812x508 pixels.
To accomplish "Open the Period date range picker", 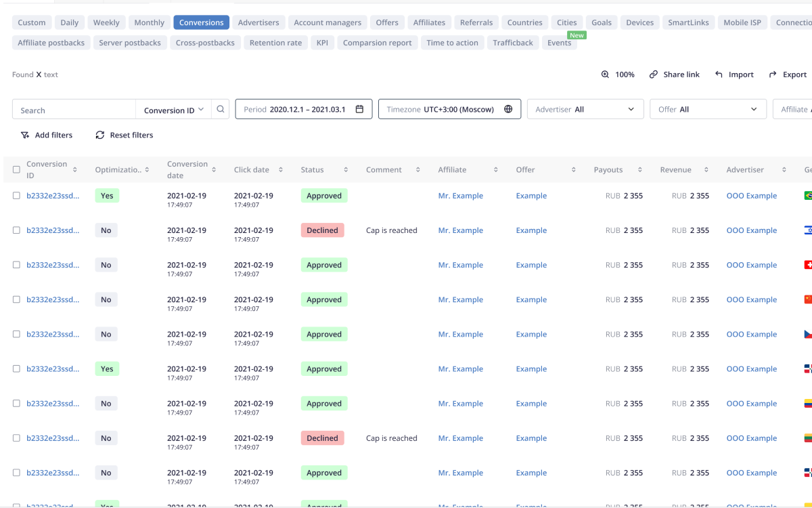I will point(304,109).
